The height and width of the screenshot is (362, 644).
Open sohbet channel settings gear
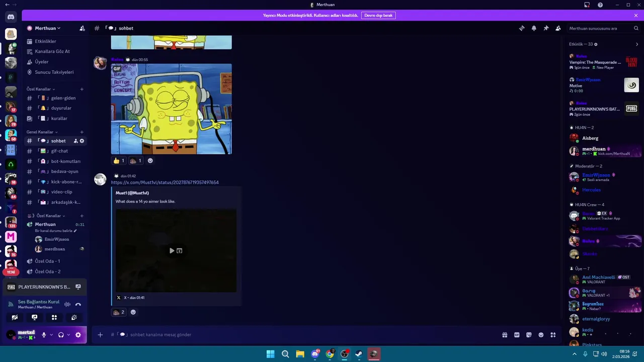coord(82,141)
